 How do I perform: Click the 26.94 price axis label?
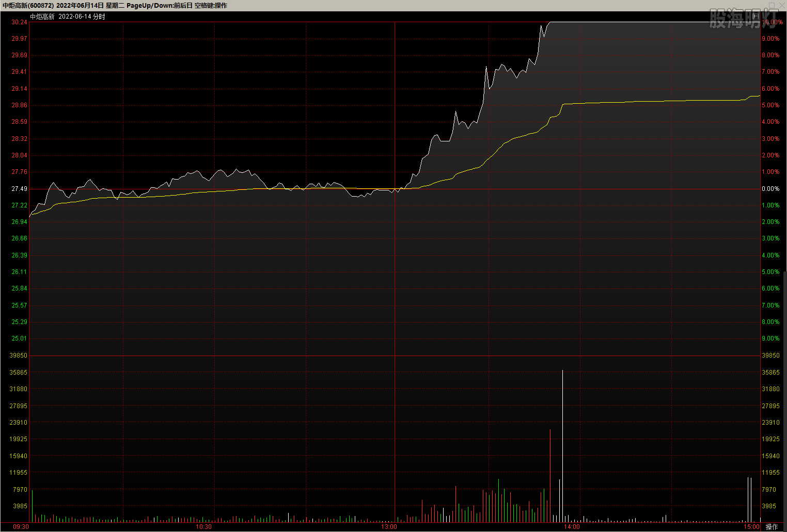click(20, 222)
